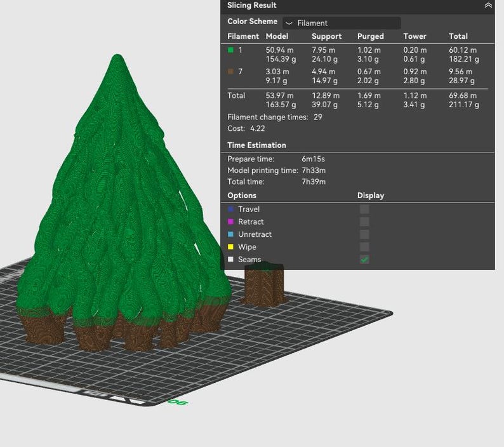Screen dimensions: 504x447
Task: Click the blue Travel color swatch
Action: (x=230, y=210)
